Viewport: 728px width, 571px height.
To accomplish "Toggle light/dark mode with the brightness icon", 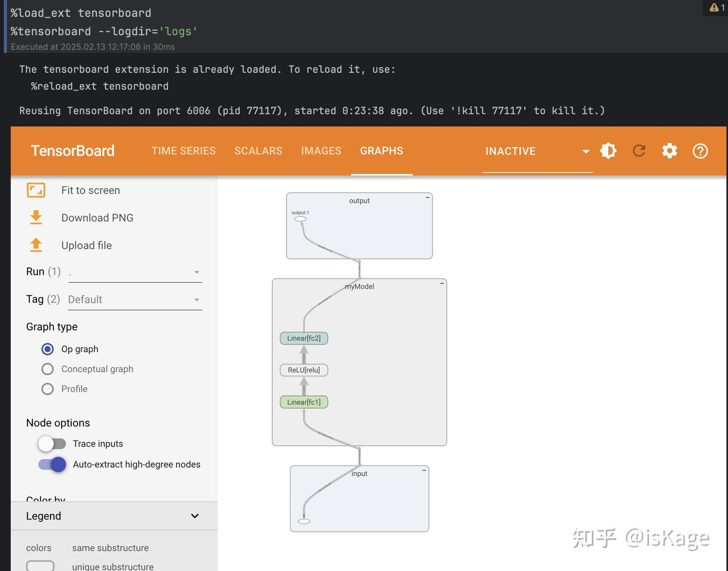I will coord(608,151).
